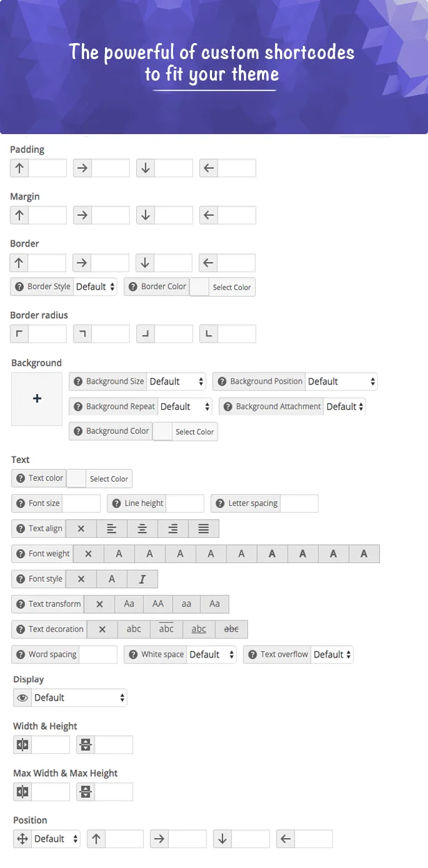Apply strikethrough text decoration
The height and width of the screenshot is (868, 428).
[x=231, y=629]
